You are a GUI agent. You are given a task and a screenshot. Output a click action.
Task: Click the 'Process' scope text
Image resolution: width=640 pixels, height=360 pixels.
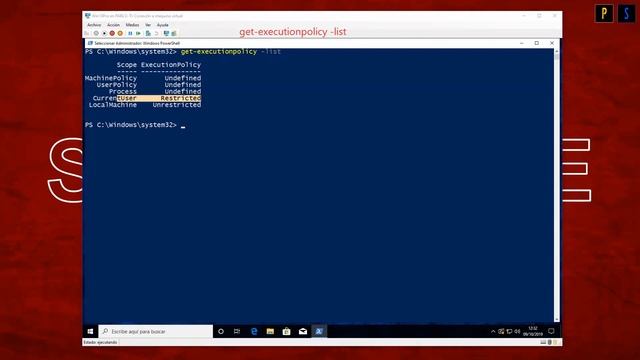point(123,91)
